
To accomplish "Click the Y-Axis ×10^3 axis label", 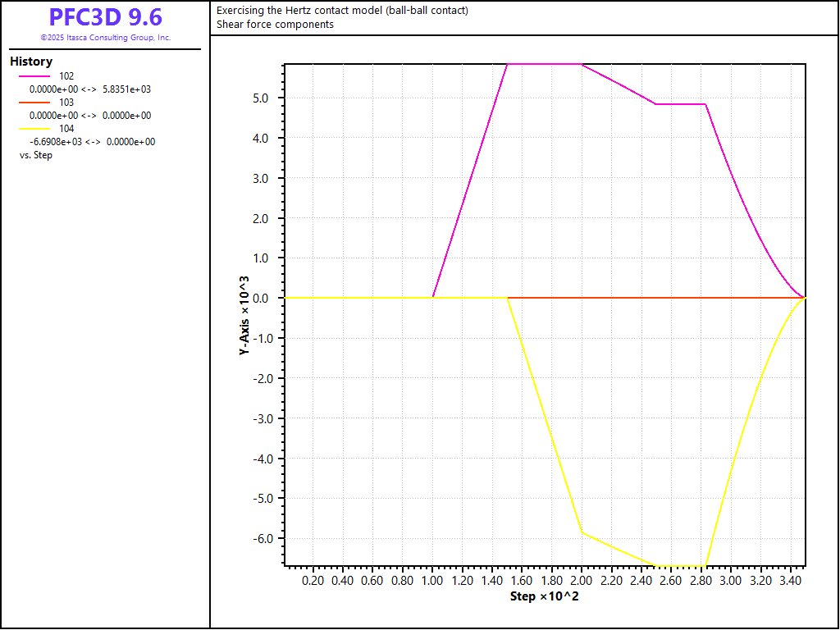I will tap(244, 316).
